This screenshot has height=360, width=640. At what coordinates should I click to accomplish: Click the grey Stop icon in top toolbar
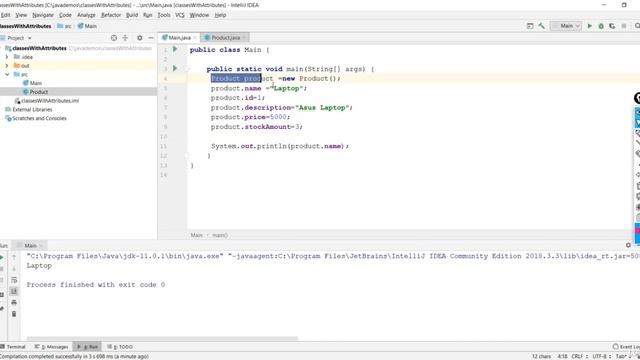pyautogui.click(x=624, y=26)
